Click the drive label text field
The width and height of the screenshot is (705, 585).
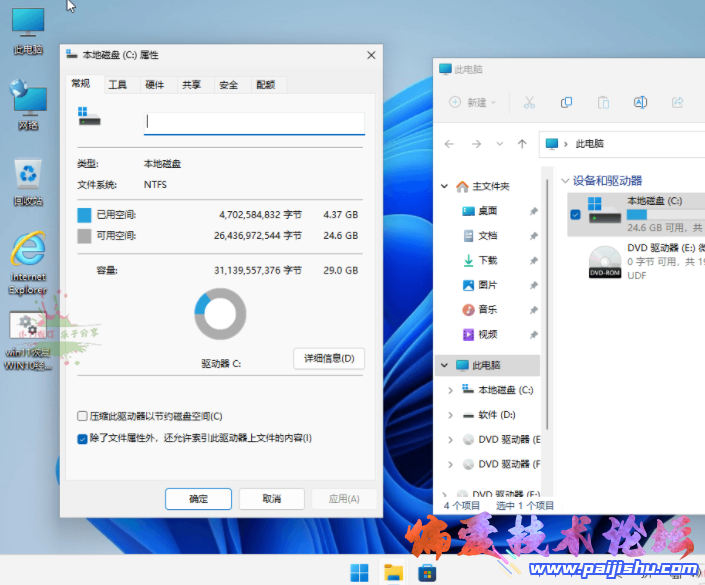click(254, 123)
